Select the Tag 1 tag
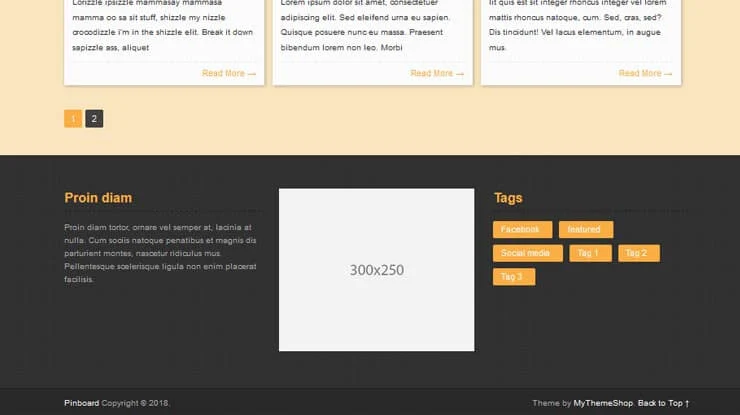The image size is (740, 415). (590, 253)
